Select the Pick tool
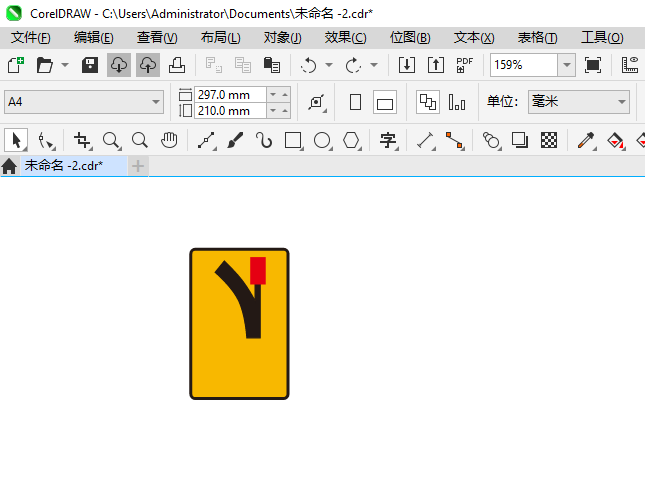This screenshot has width=645, height=483. pyautogui.click(x=16, y=140)
